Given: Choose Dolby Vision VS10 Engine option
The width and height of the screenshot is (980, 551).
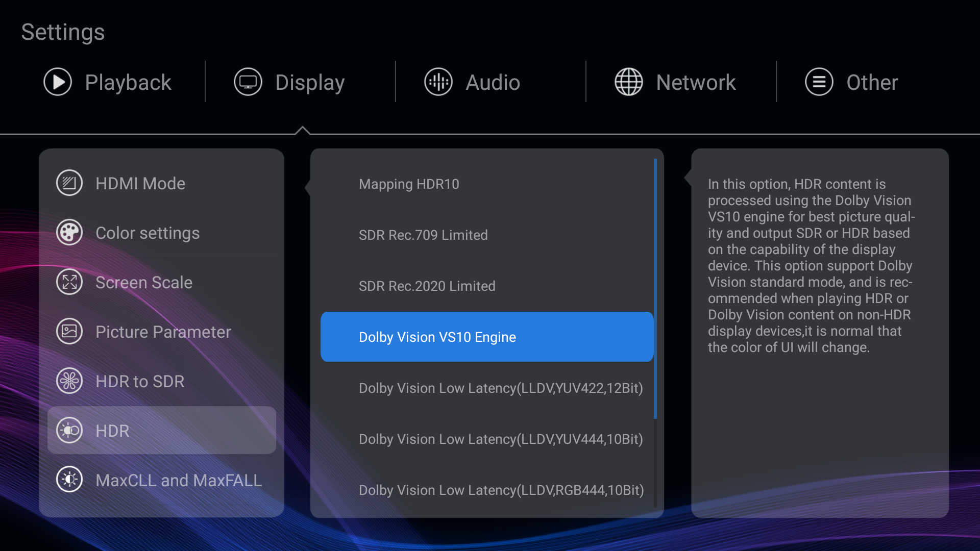Looking at the screenshot, I should pyautogui.click(x=487, y=337).
